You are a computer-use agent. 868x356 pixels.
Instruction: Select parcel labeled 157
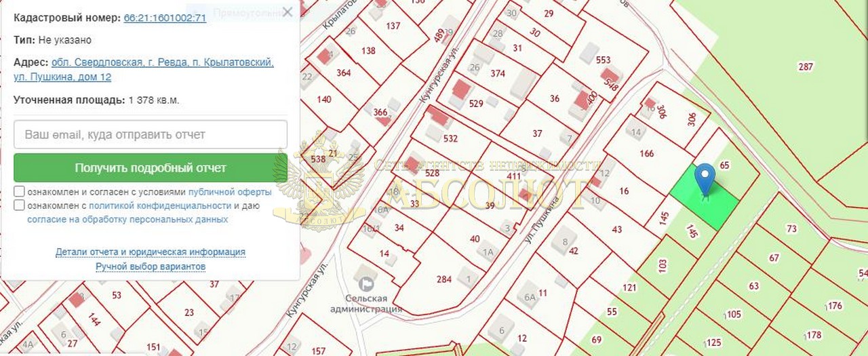tap(319, 351)
